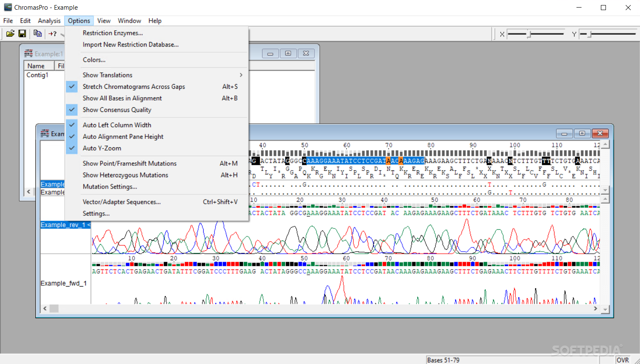This screenshot has height=364, width=640.
Task: Minimize the Example:1 background window
Action: click(270, 53)
